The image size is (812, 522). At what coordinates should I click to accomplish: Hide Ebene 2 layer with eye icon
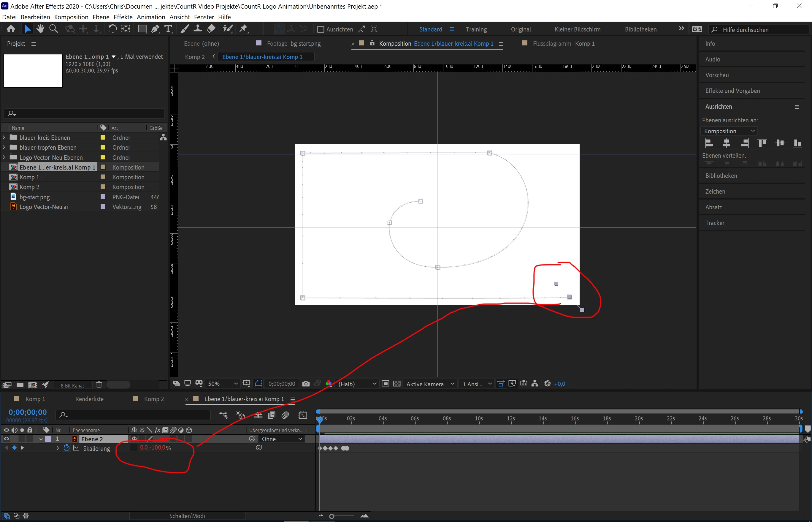[x=6, y=439]
